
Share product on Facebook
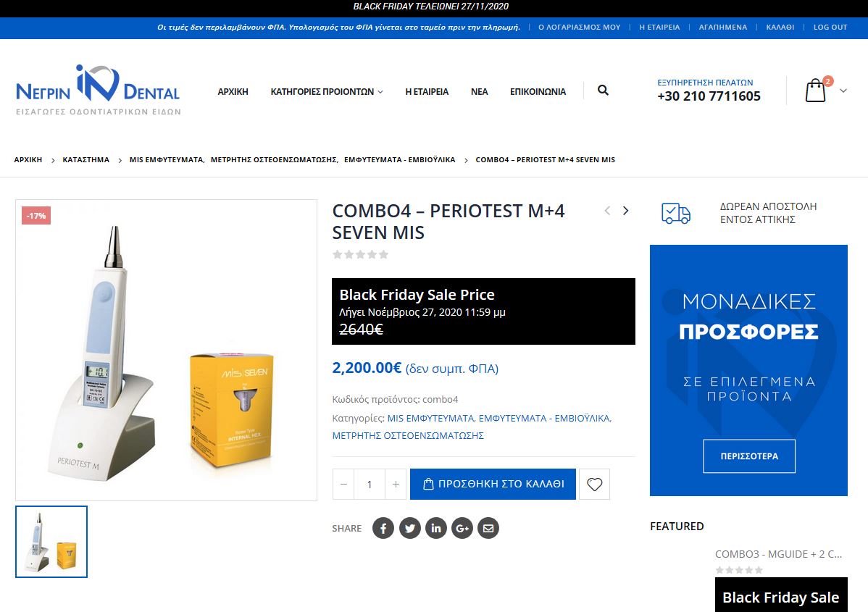click(x=383, y=528)
